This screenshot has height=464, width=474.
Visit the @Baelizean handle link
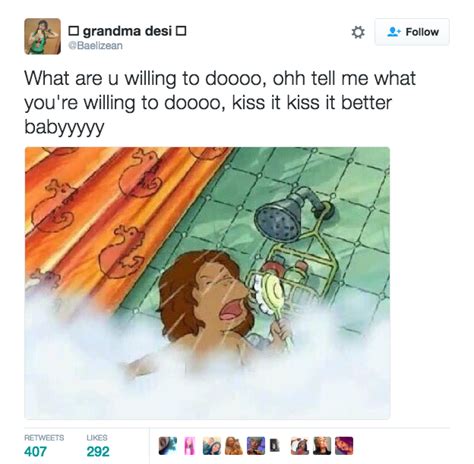[x=95, y=45]
